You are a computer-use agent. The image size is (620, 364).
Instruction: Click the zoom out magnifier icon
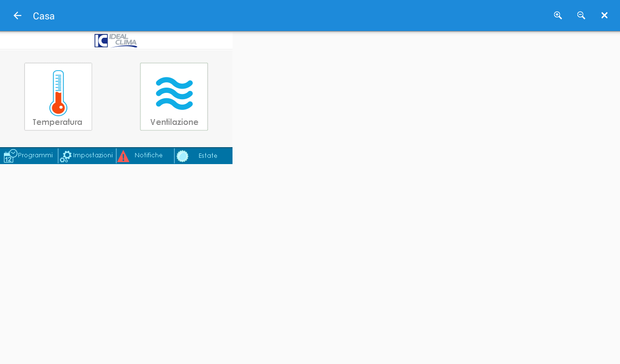point(581,15)
